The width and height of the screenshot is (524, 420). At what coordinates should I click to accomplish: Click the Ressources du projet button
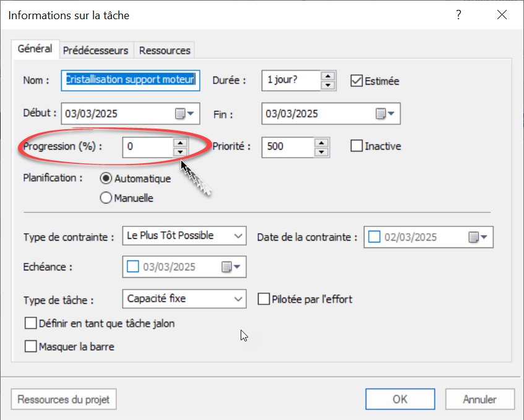click(x=63, y=399)
